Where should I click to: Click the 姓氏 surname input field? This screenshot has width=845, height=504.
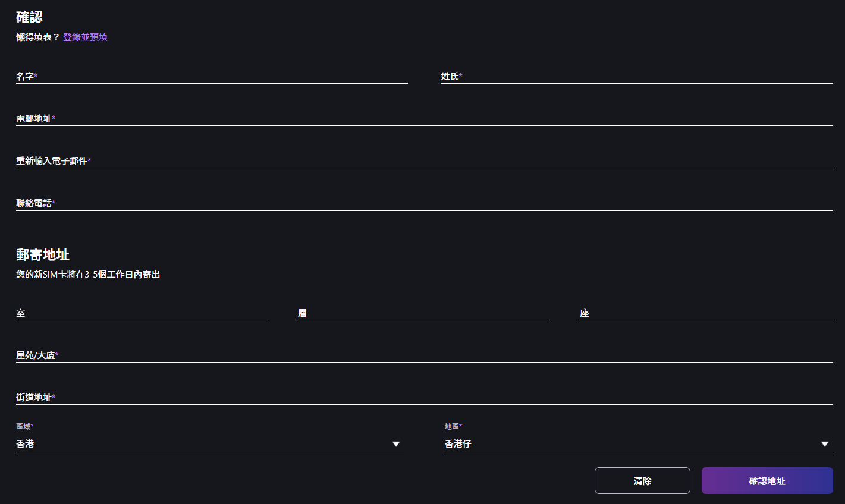point(636,76)
